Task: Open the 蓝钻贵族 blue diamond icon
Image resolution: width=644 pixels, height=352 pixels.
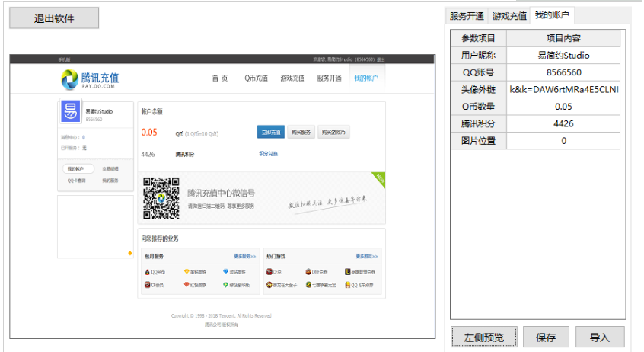Action: pyautogui.click(x=225, y=271)
